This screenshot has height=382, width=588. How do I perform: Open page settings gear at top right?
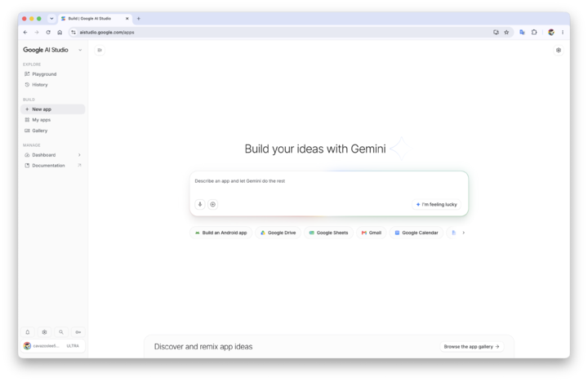(559, 51)
